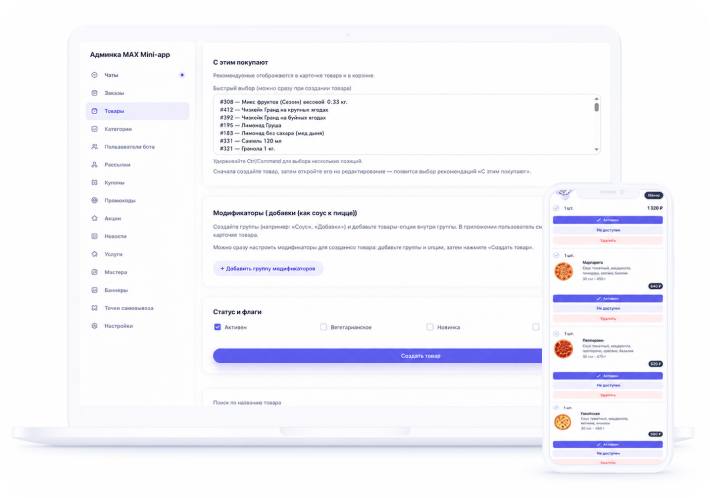Click the scrollbar thumb of recommendations list
Viewport: 710px width, 498px height.
(596, 107)
